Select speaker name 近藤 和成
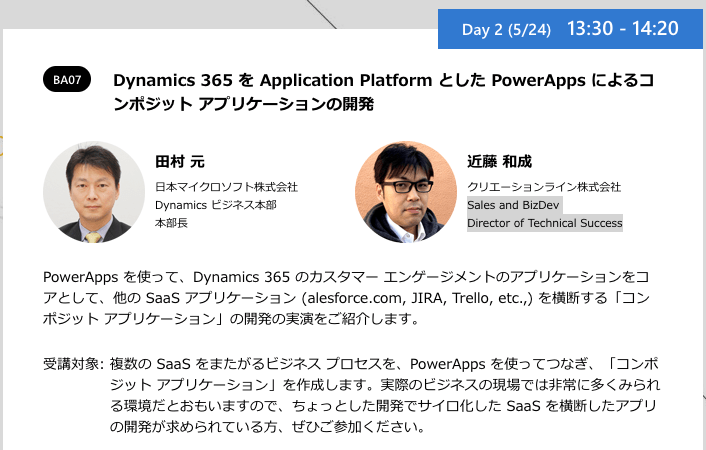706x450 pixels. (499, 161)
